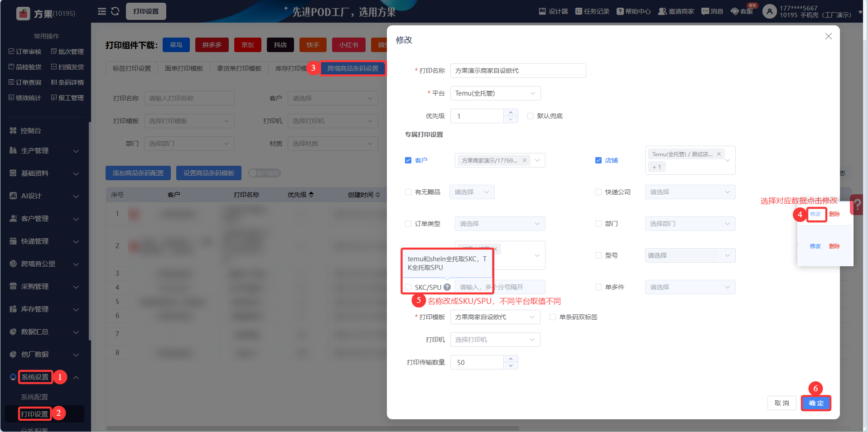Image resolution: width=868 pixels, height=432 pixels.
Task: Select the 跨境商品条码设置 tab
Action: pos(353,68)
